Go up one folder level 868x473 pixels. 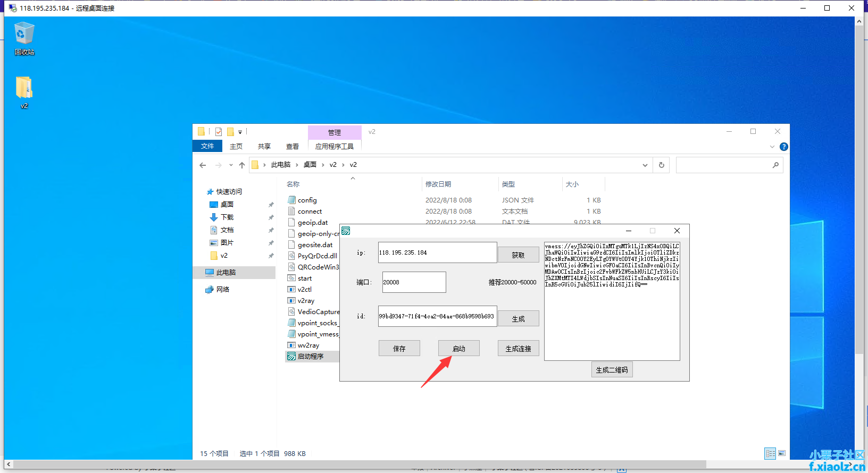(242, 165)
